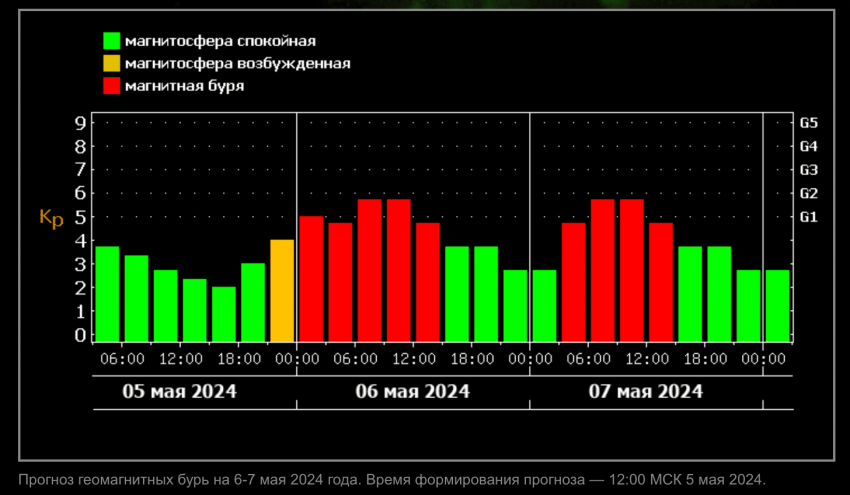This screenshot has width=850, height=495.
Task: Select the 'магнитная буря' legend label
Action: point(185,86)
